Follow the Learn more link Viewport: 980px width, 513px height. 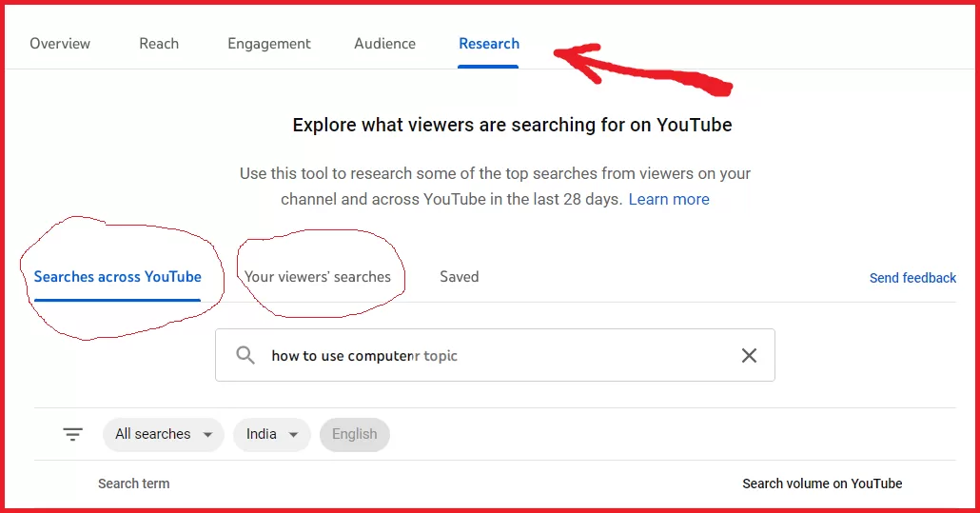[x=669, y=199]
